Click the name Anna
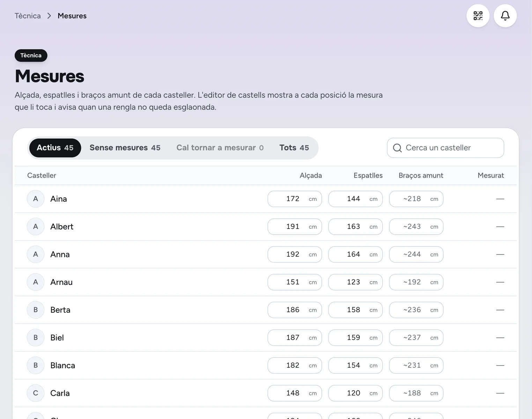 [60, 255]
